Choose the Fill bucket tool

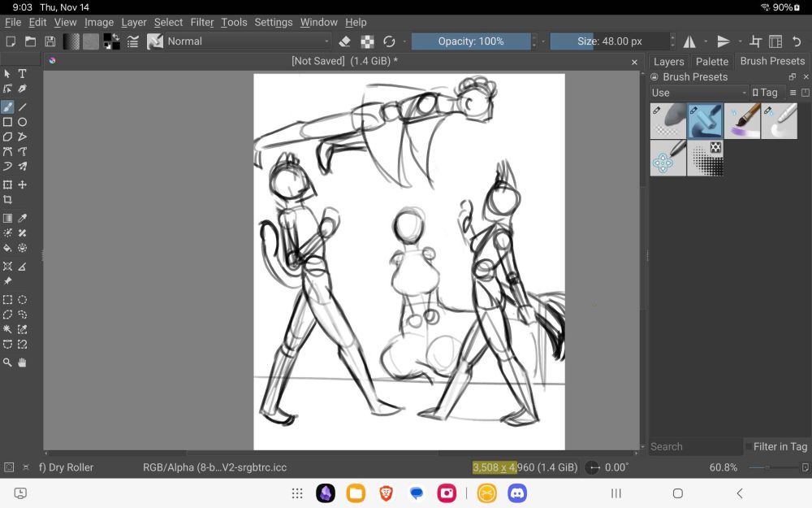[7, 248]
